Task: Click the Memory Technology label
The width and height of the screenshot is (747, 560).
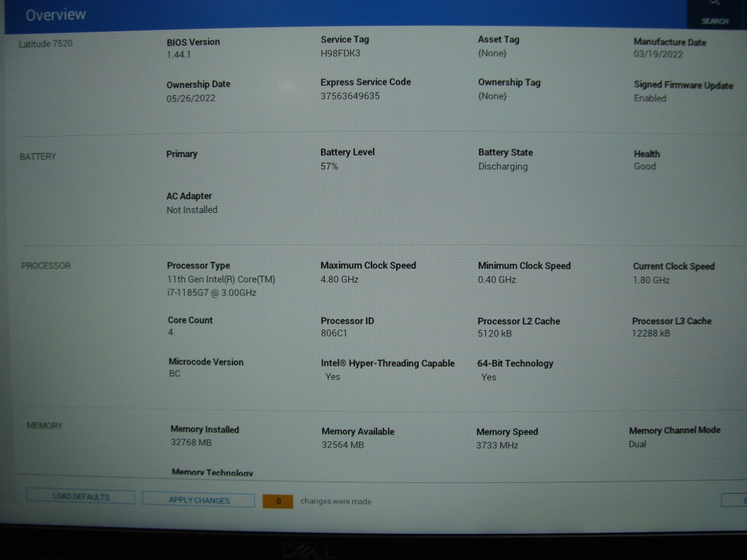Action: click(x=212, y=472)
